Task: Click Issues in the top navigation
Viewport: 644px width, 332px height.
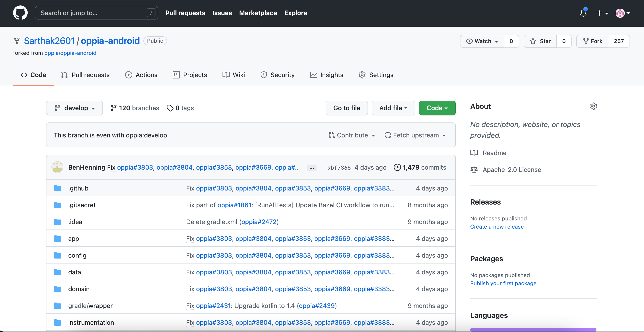Action: tap(222, 13)
